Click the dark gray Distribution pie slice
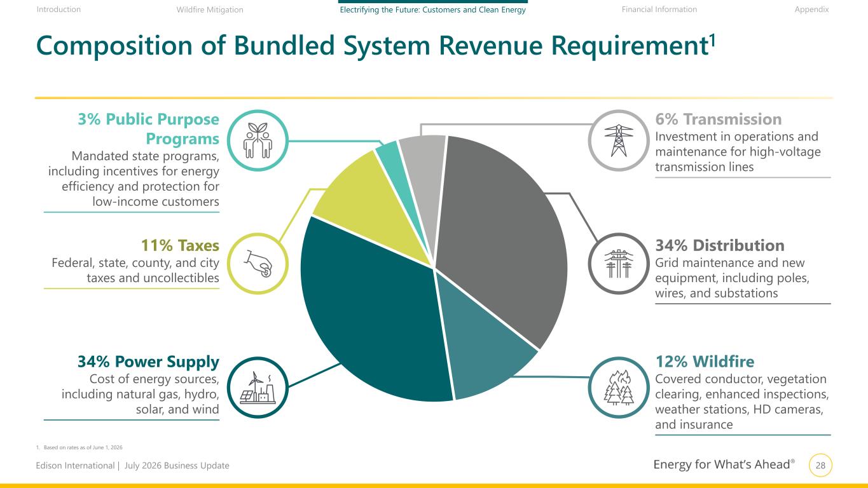This screenshot has width=868, height=488. [502, 235]
